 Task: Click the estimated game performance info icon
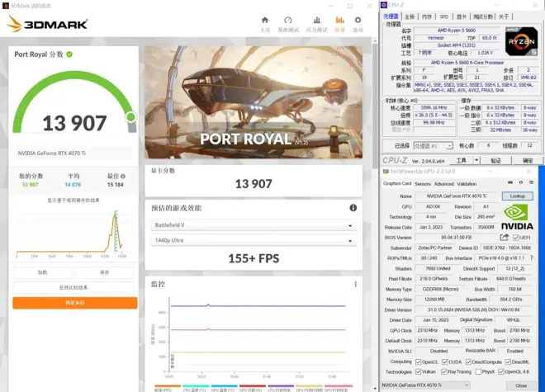point(353,208)
